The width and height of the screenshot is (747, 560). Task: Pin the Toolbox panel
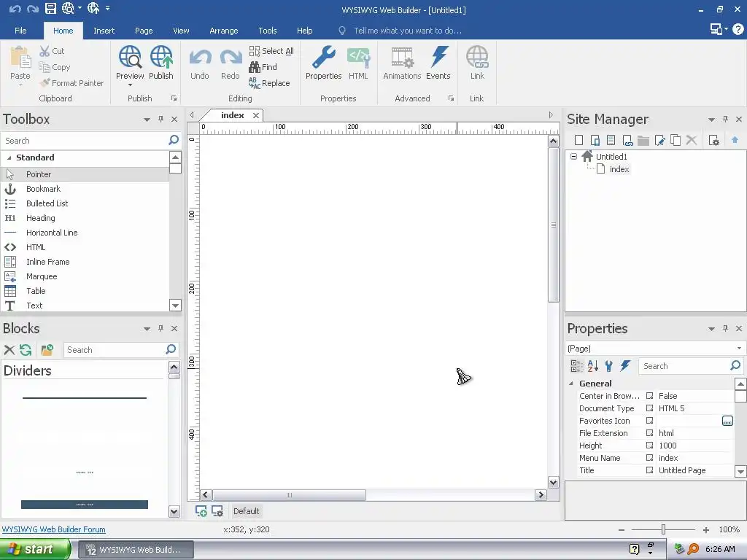coord(160,119)
